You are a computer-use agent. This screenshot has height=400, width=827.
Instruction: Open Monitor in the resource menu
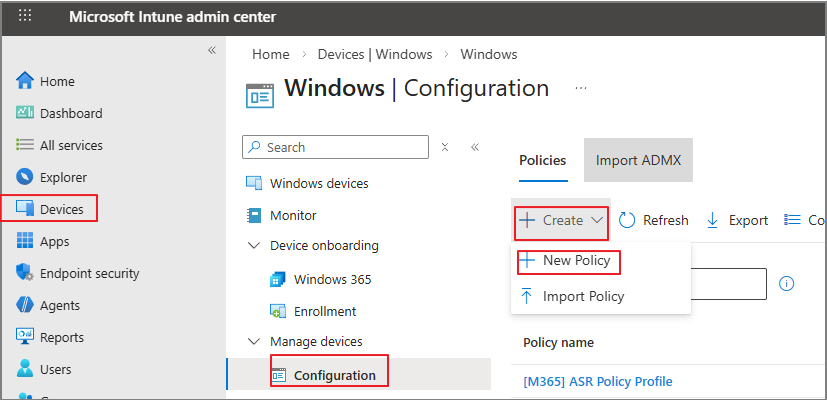tap(293, 215)
